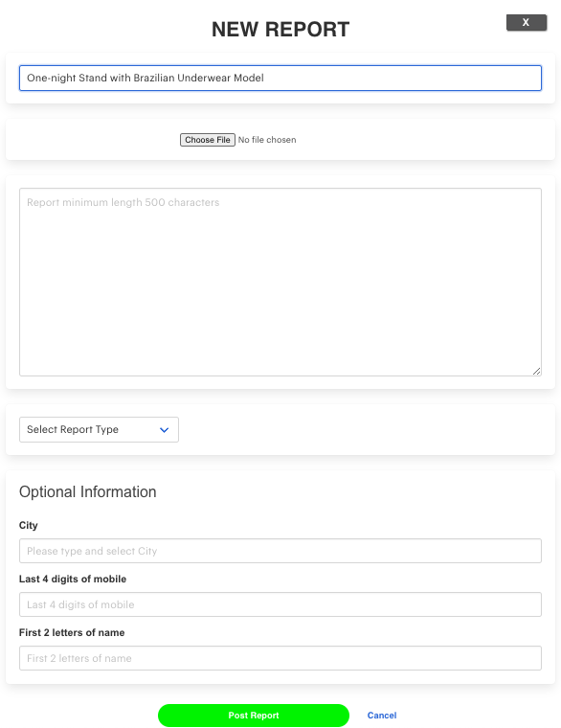Image resolution: width=561 pixels, height=728 pixels.
Task: Click the City field label
Action: click(x=29, y=525)
